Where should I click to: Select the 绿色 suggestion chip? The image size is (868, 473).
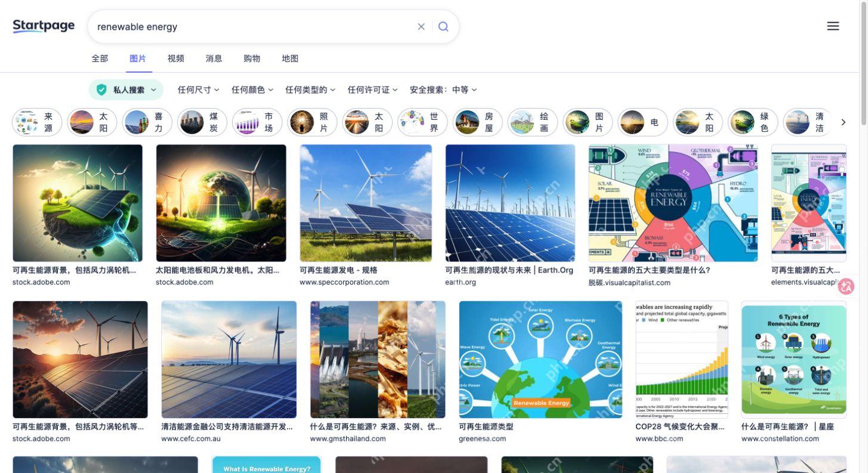[753, 122]
